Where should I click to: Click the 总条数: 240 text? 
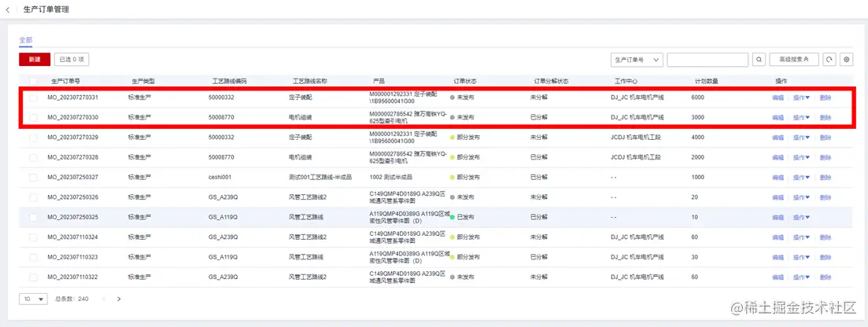(72, 299)
